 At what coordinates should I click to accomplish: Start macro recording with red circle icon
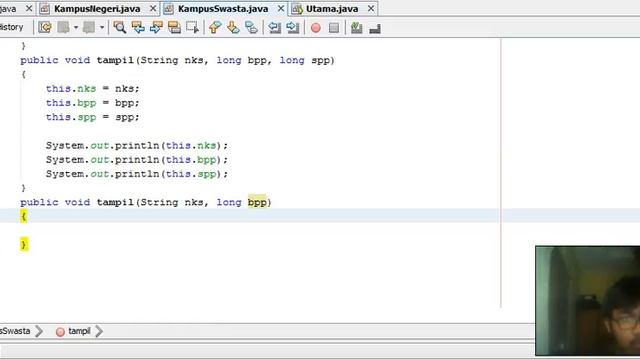coord(316,28)
